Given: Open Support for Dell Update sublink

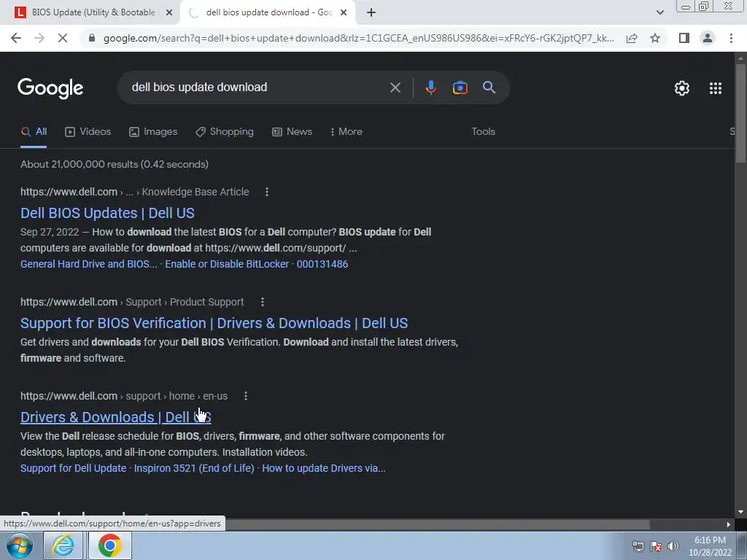Looking at the screenshot, I should click(x=74, y=469).
